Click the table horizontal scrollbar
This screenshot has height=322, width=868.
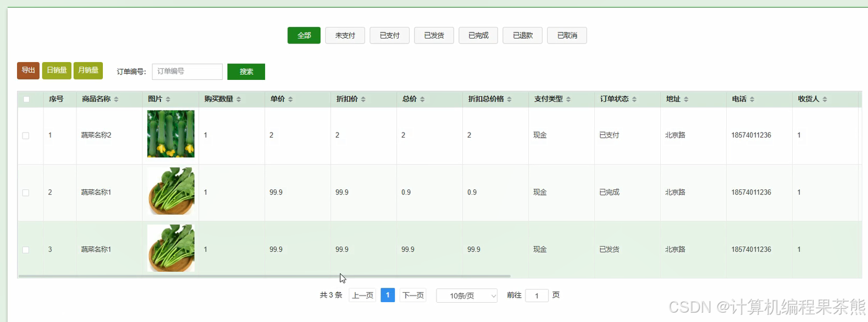pyautogui.click(x=264, y=276)
